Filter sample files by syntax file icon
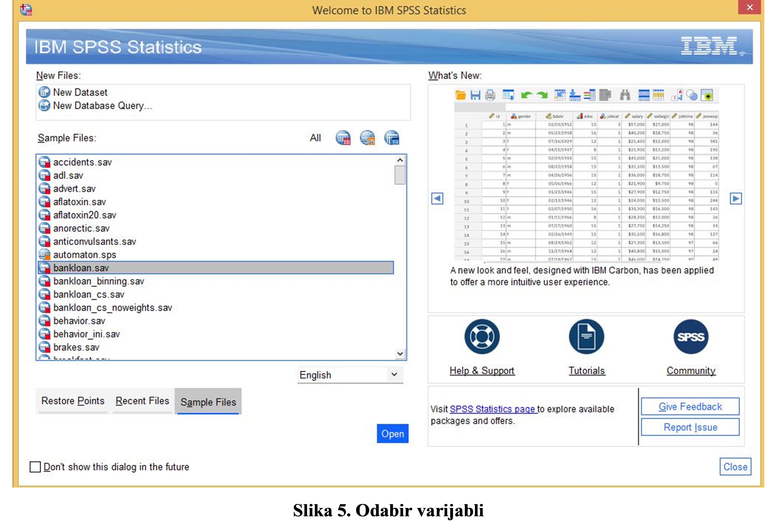Image resolution: width=777 pixels, height=532 pixels. click(367, 138)
